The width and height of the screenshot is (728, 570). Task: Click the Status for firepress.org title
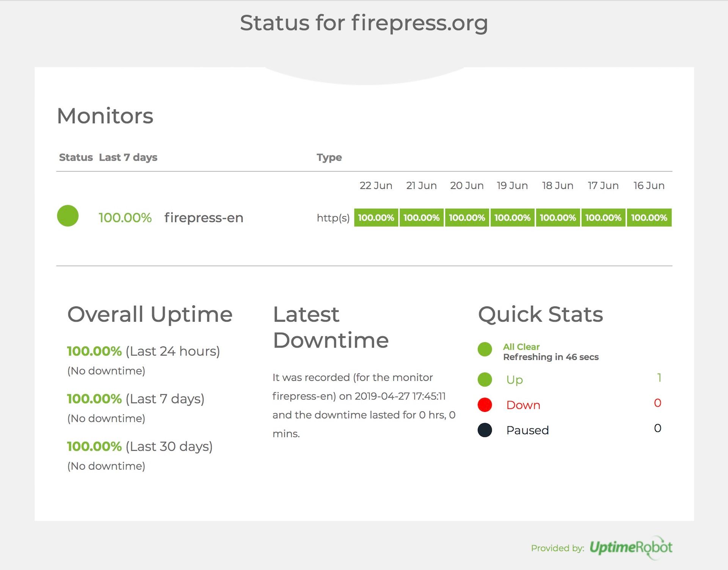(x=364, y=23)
